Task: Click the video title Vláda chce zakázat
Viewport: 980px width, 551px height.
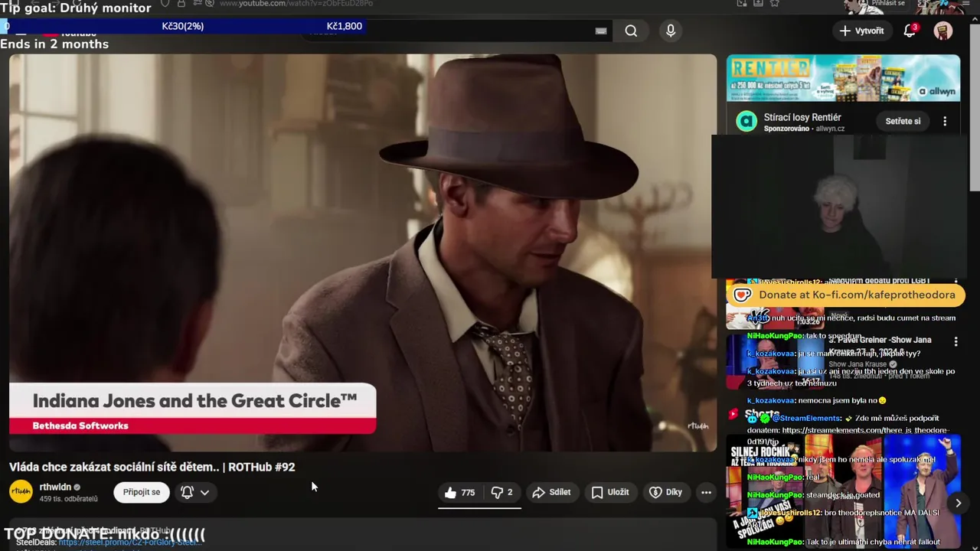Action: pyautogui.click(x=152, y=467)
